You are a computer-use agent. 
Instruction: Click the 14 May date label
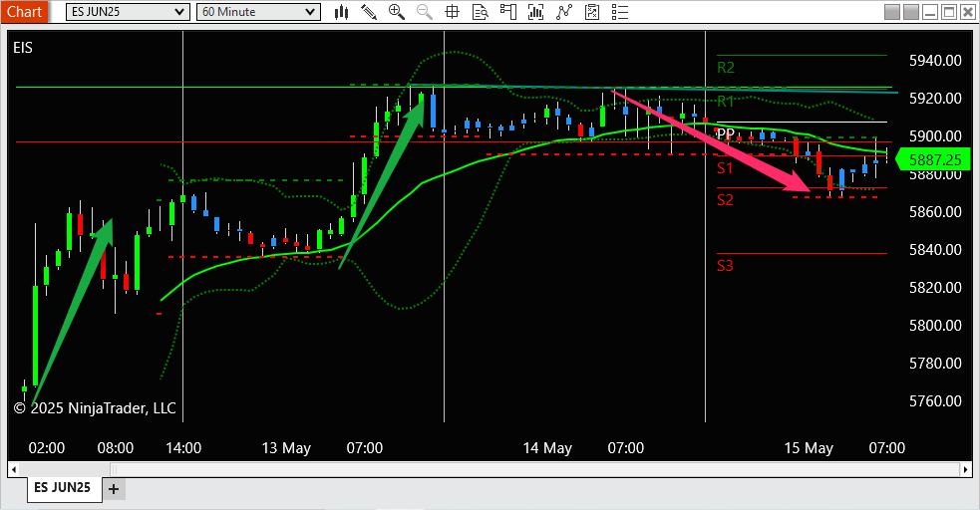coord(547,448)
